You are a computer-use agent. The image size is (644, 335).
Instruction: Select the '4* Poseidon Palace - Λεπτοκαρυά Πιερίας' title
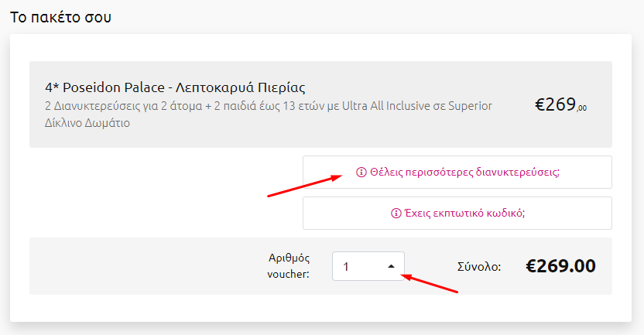[x=175, y=87]
